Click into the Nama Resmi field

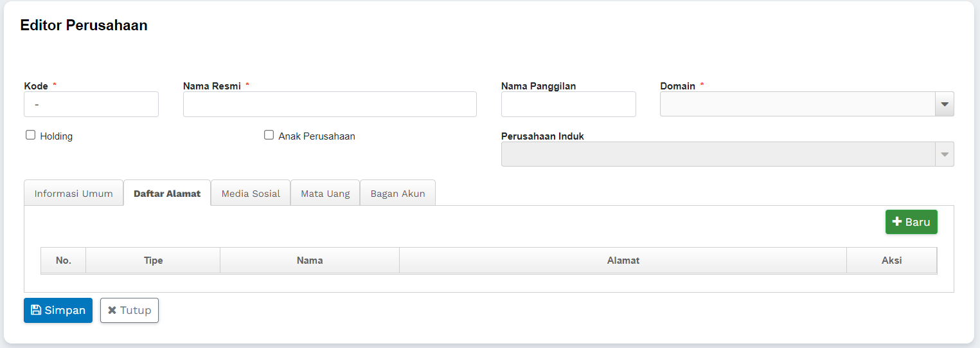pyautogui.click(x=330, y=104)
